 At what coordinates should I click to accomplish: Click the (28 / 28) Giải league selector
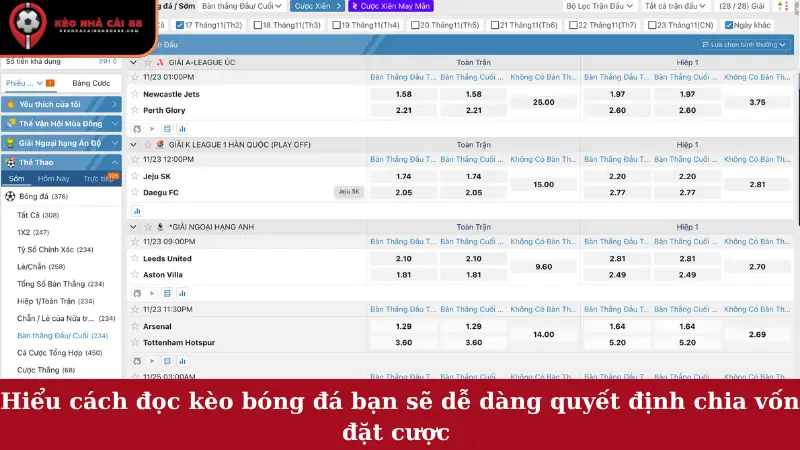742,6
